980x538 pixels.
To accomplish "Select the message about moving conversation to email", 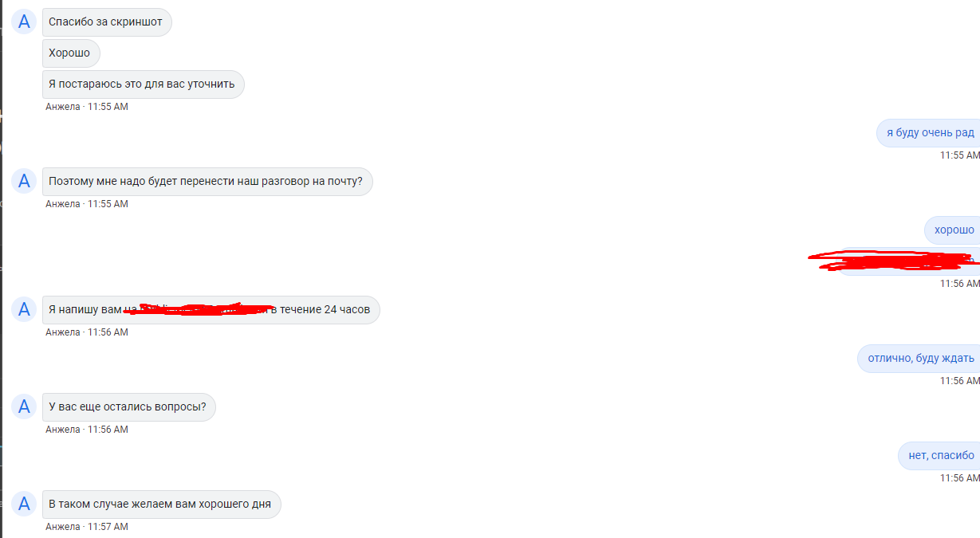I will click(207, 181).
